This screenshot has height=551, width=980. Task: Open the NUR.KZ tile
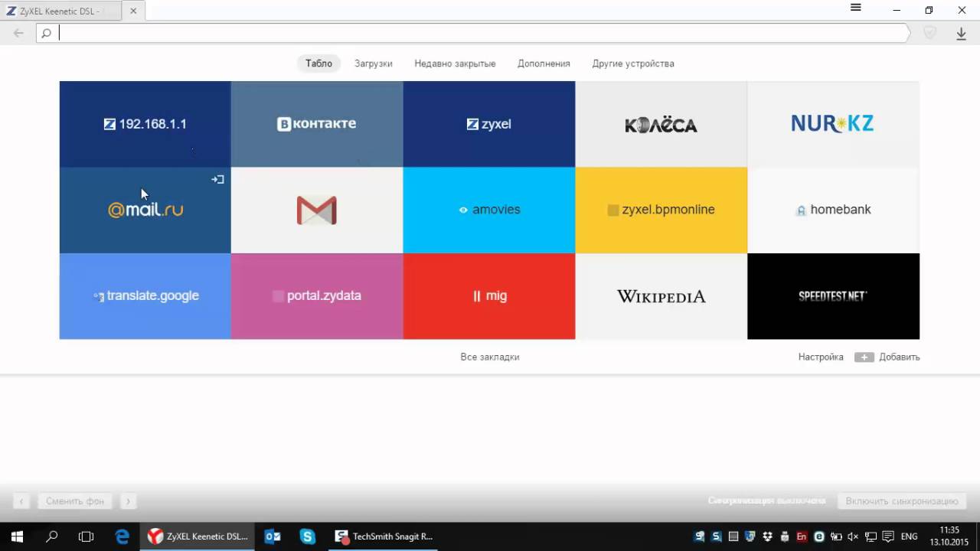833,124
